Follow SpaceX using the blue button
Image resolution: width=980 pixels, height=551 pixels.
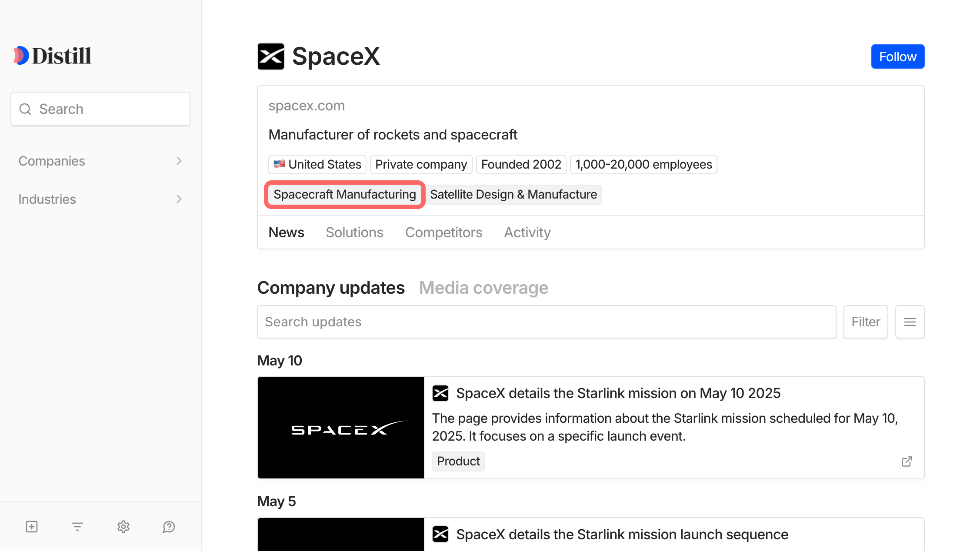pos(897,56)
